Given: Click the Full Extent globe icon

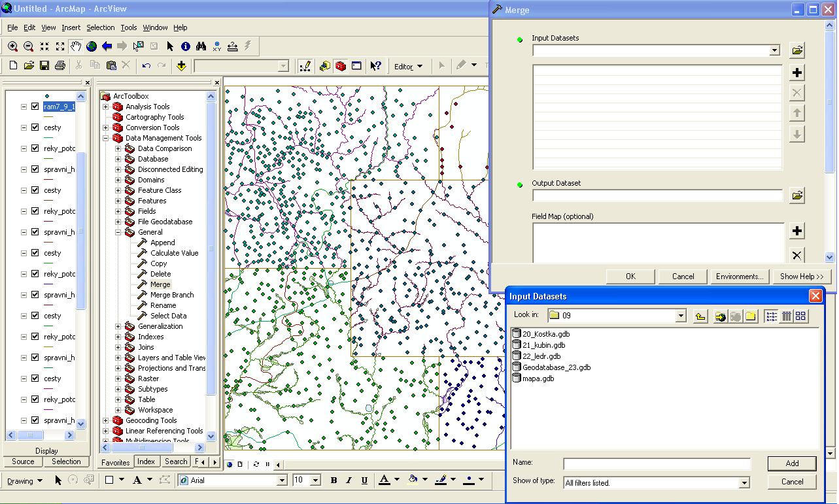Looking at the screenshot, I should [92, 46].
